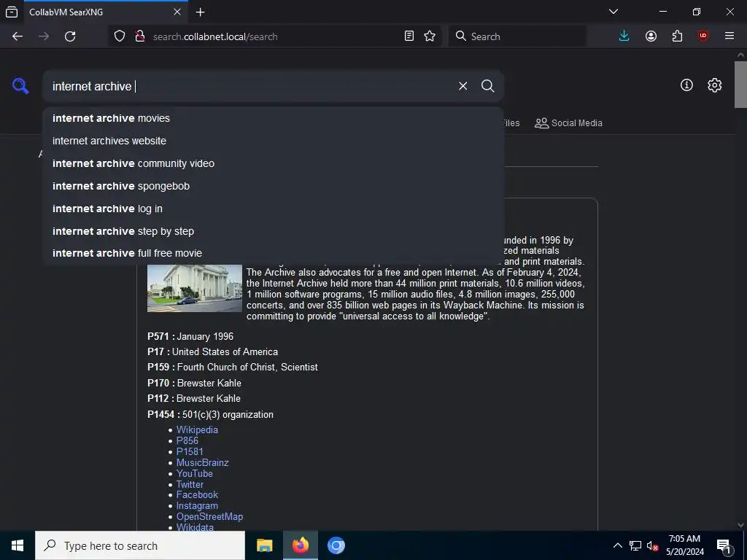Open the notification center icon
Image resolution: width=747 pixels, height=560 pixels.
(x=724, y=545)
